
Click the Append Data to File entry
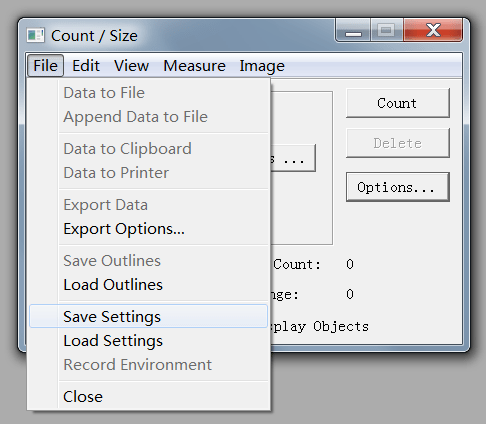148,117
